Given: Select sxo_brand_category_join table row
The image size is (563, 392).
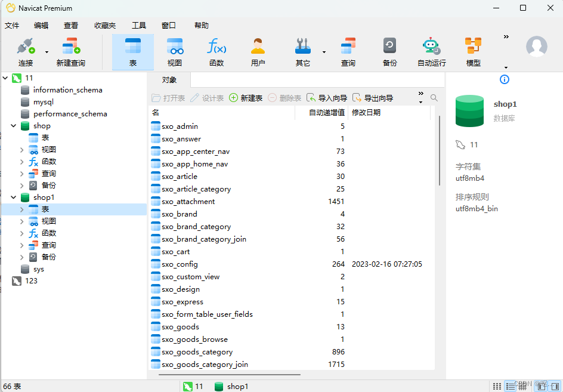Looking at the screenshot, I should (x=292, y=239).
